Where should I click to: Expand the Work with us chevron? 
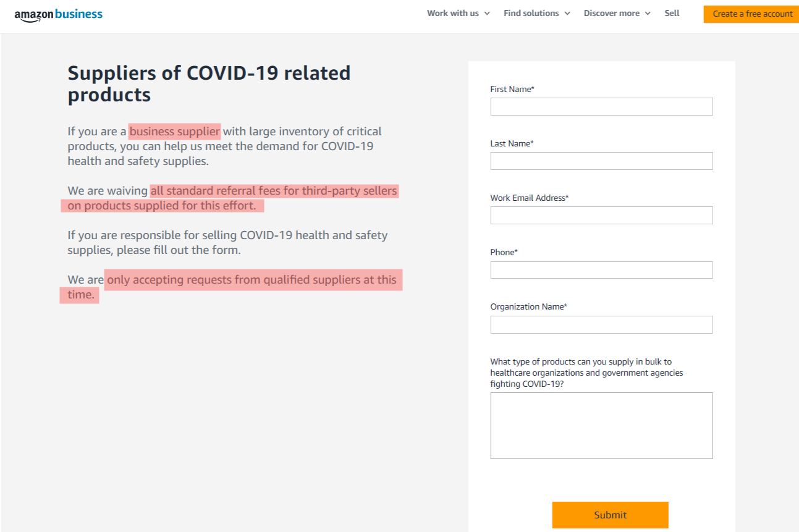click(x=487, y=14)
